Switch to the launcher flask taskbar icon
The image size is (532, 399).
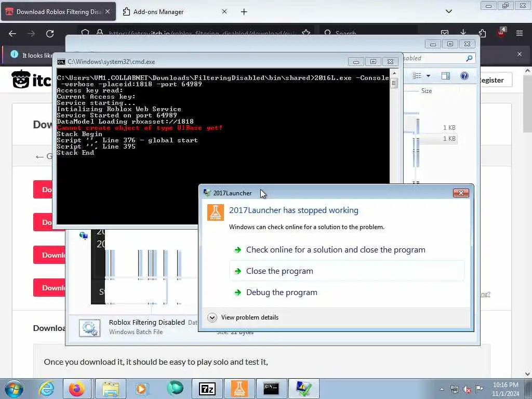click(240, 389)
